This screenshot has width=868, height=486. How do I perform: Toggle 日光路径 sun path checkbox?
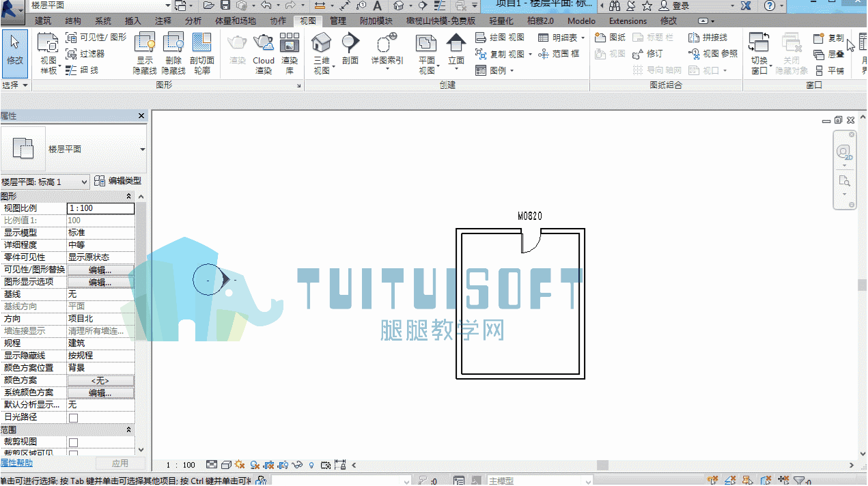[74, 418]
